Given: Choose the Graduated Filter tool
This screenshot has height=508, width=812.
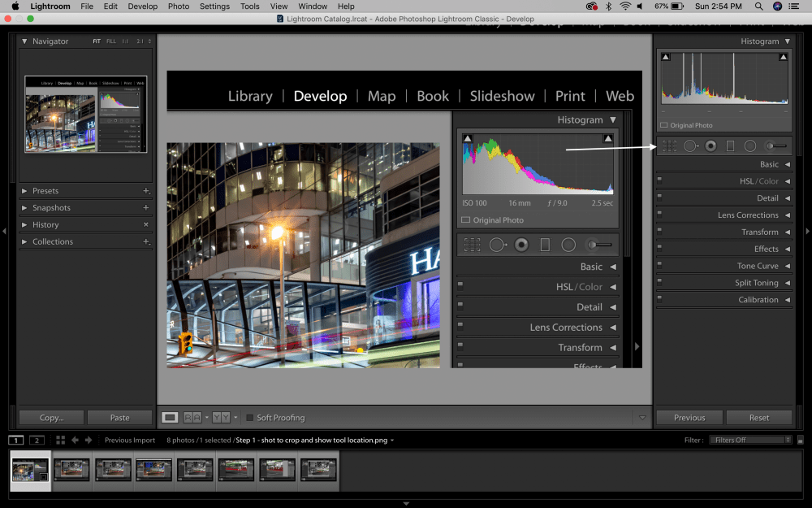Looking at the screenshot, I should 730,146.
